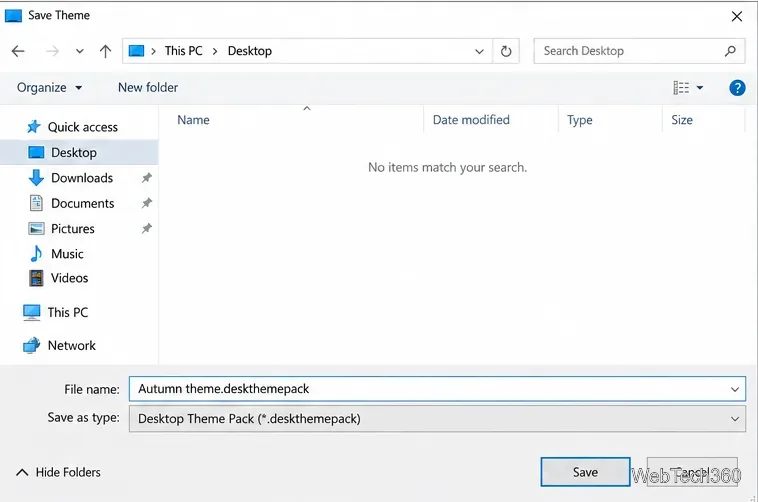Screen dimensions: 758x502
Task: Sort by Size column header
Action: 682,120
